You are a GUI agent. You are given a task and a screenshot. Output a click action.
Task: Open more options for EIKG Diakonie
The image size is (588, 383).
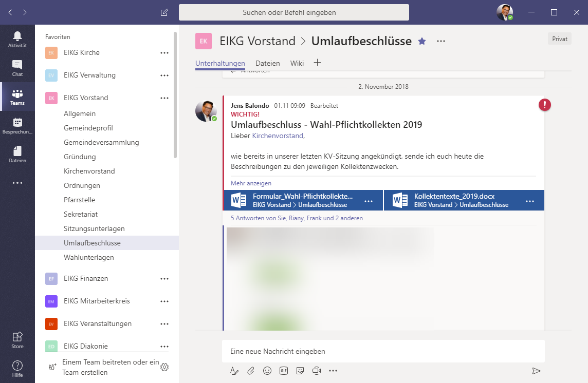(164, 347)
